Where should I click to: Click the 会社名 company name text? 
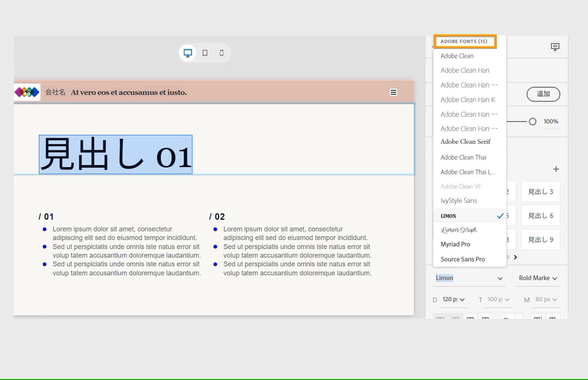point(55,92)
